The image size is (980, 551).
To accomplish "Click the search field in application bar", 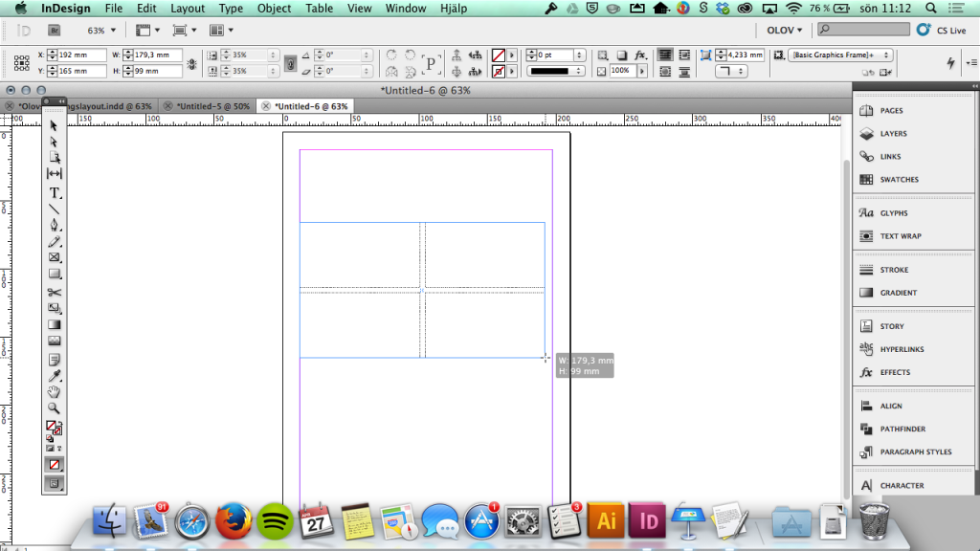I will (863, 30).
